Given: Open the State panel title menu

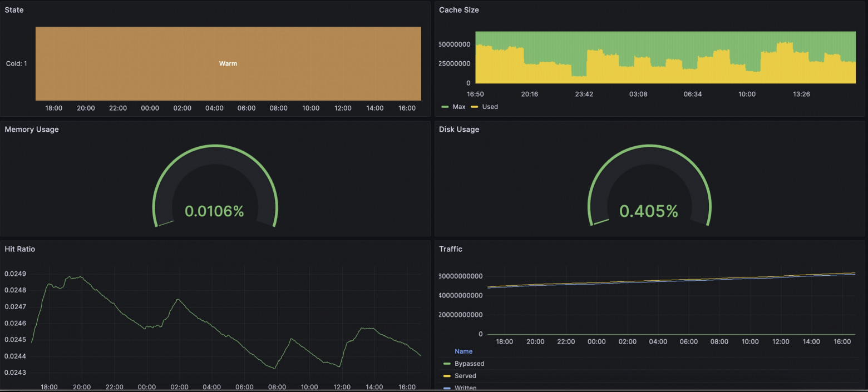Looking at the screenshot, I should click(14, 10).
